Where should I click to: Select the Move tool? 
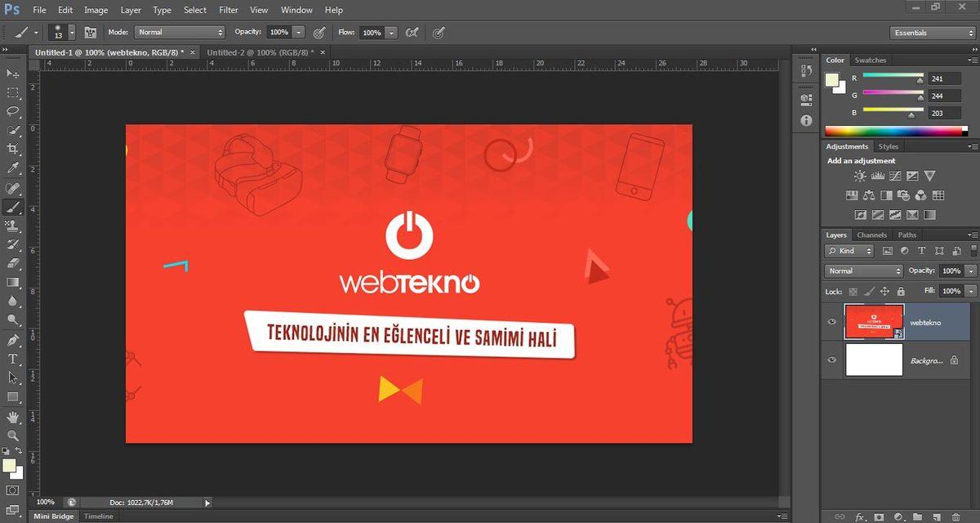pos(13,74)
